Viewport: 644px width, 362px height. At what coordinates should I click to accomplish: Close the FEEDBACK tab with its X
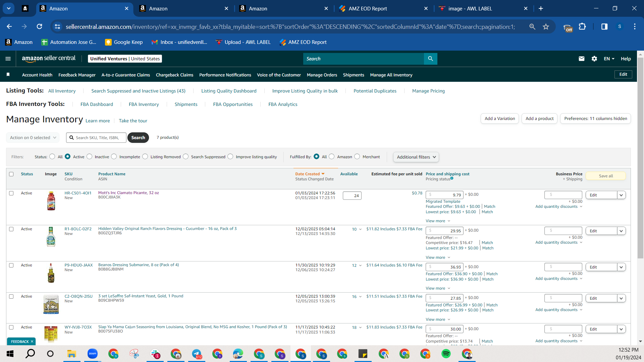pyautogui.click(x=32, y=342)
